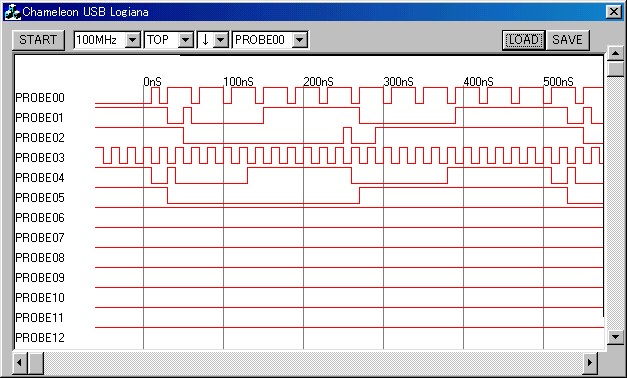
Task: Select the PROBE03 channel label
Action: pos(40,158)
